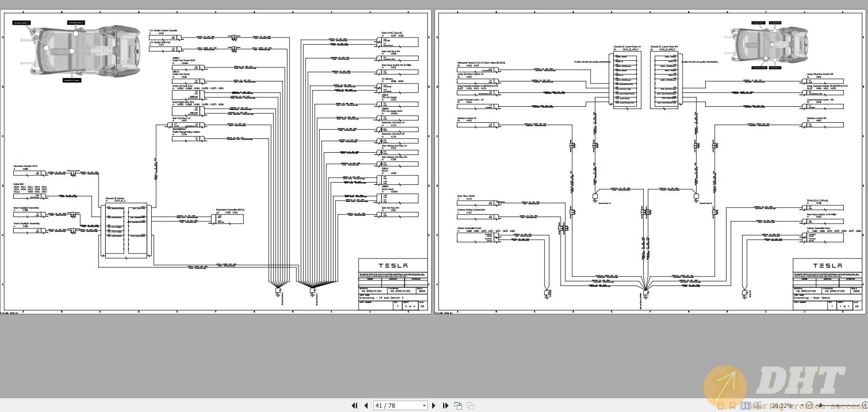Click the 'HV Battery' component label
Screen dimensions: 868x412
coord(387,79)
